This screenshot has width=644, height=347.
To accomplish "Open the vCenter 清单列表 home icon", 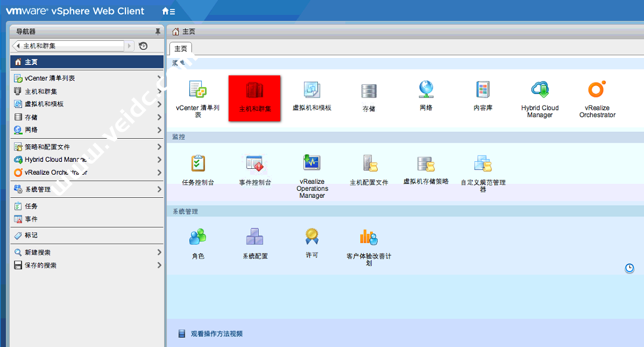I will [x=198, y=90].
